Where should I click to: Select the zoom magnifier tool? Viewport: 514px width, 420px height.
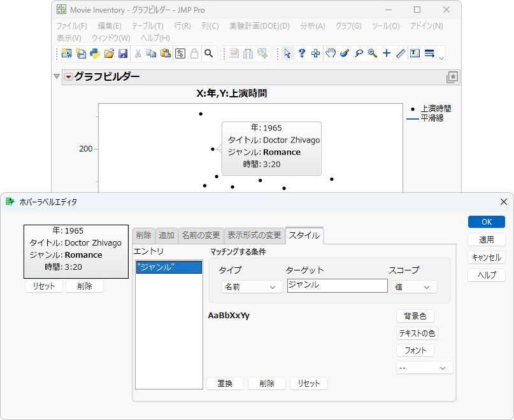(373, 53)
